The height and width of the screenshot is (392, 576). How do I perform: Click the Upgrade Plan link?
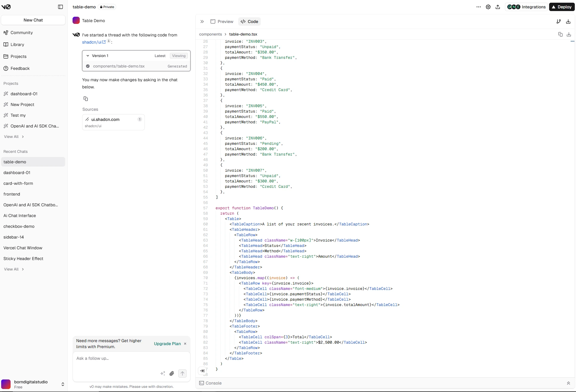click(x=167, y=344)
